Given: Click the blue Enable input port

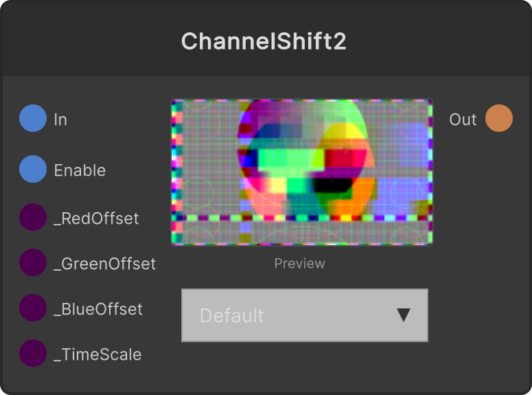Looking at the screenshot, I should (x=33, y=169).
